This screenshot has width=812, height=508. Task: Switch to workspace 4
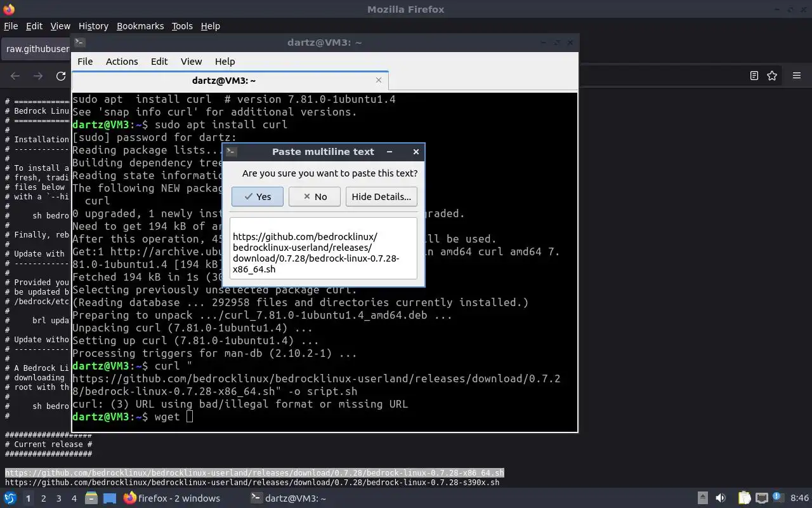(74, 498)
